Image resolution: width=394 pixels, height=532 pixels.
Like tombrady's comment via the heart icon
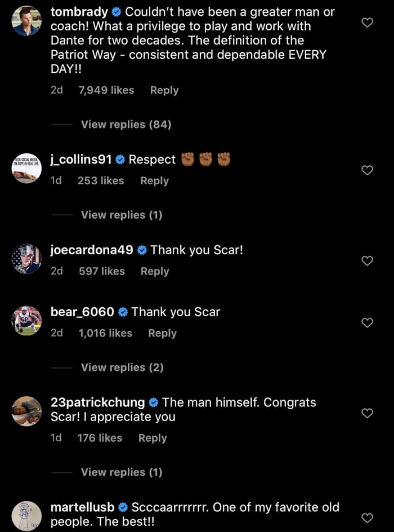[x=367, y=23]
